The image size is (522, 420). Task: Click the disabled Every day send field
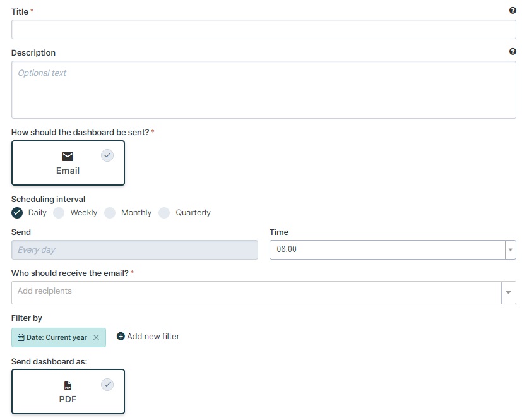coord(135,250)
